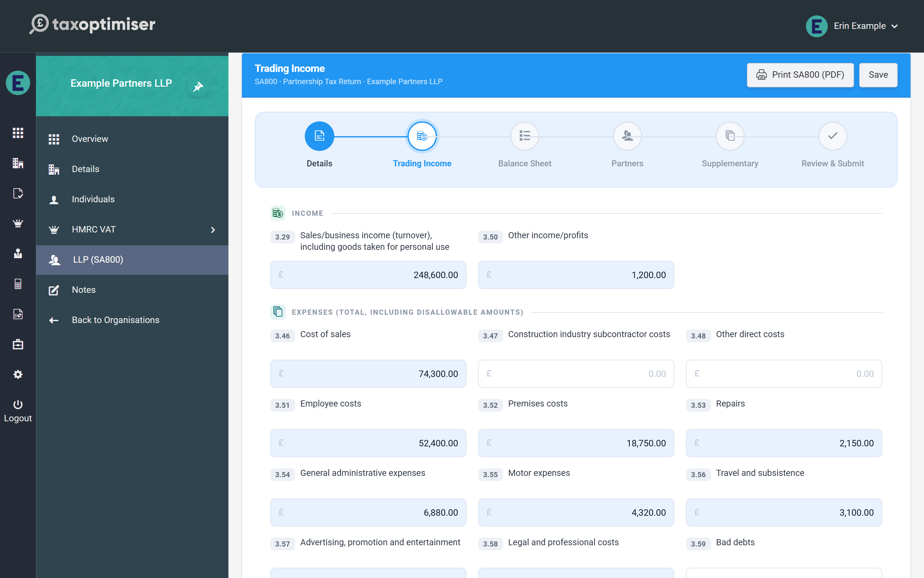Click the Review & Submit step label
This screenshot has height=578, width=924.
click(x=833, y=164)
